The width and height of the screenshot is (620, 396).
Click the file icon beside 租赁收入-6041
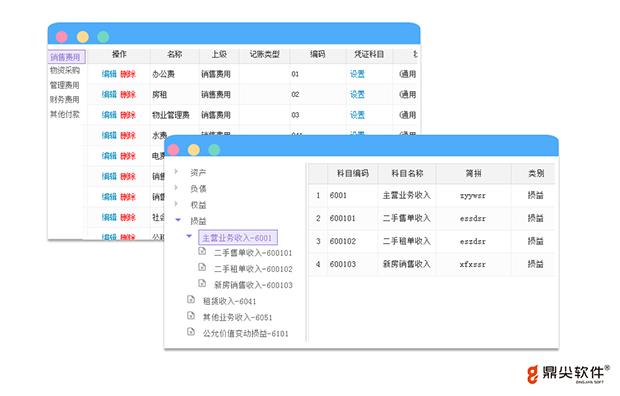tap(191, 299)
